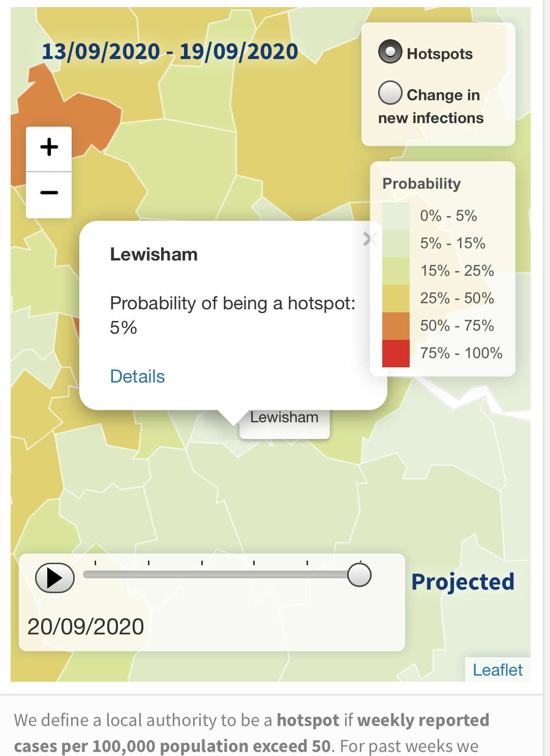Click the third tick on the timeline

point(202,563)
